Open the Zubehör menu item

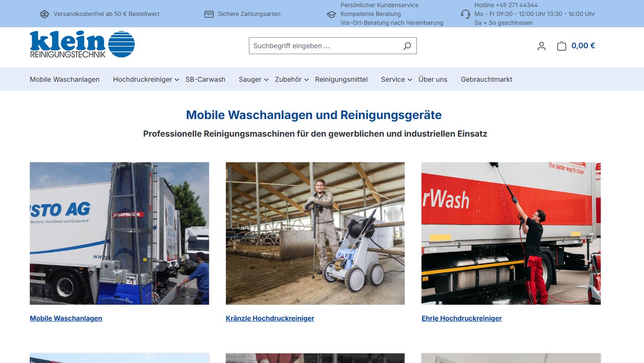point(288,79)
